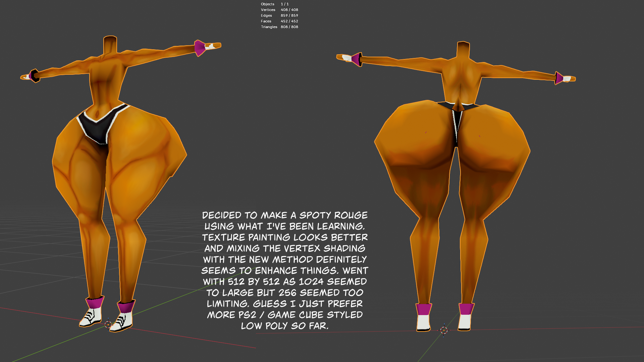Click the caption beginning "Decided to make a spoty Rouge"
This screenshot has height=362, width=644.
coord(285,270)
